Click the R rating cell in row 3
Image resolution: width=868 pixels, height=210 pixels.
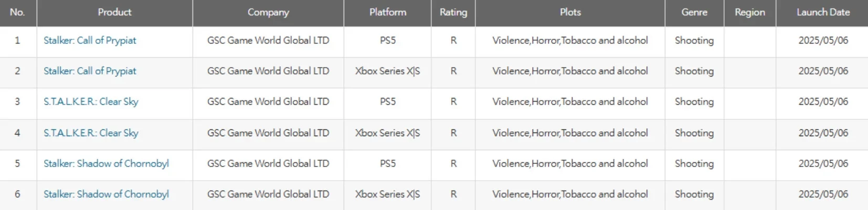(x=453, y=102)
